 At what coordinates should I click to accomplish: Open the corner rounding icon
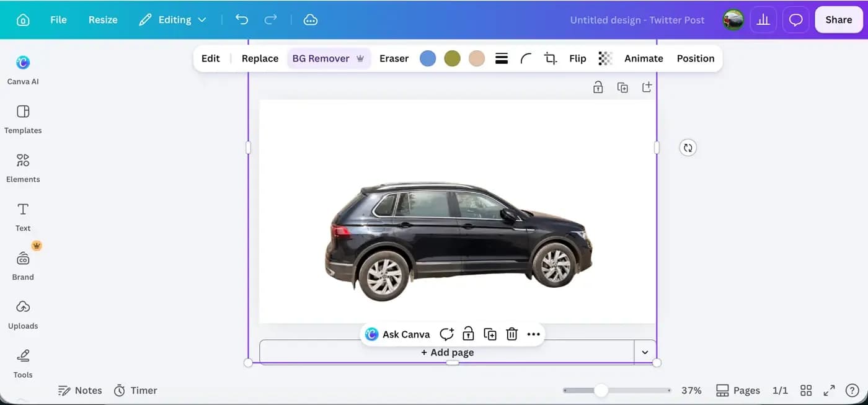tap(526, 58)
